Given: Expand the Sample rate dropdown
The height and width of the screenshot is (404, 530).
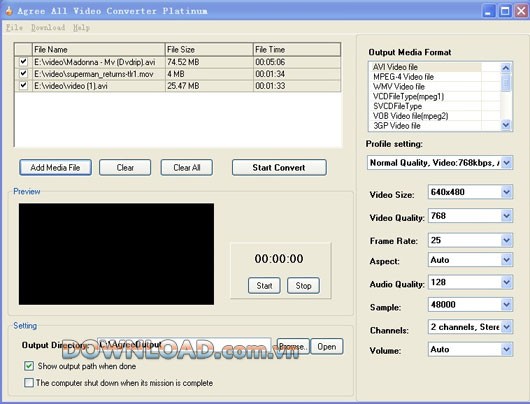Looking at the screenshot, I should [506, 305].
